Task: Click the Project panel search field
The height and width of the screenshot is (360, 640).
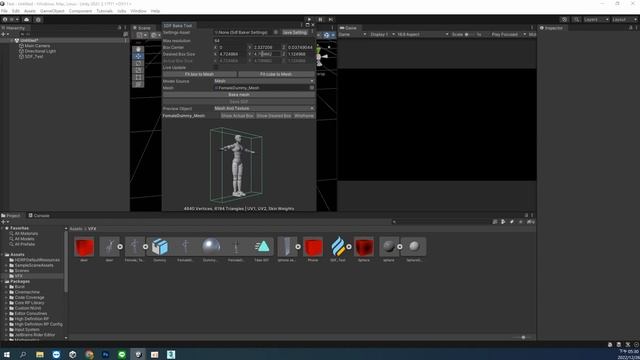Action: [441, 222]
